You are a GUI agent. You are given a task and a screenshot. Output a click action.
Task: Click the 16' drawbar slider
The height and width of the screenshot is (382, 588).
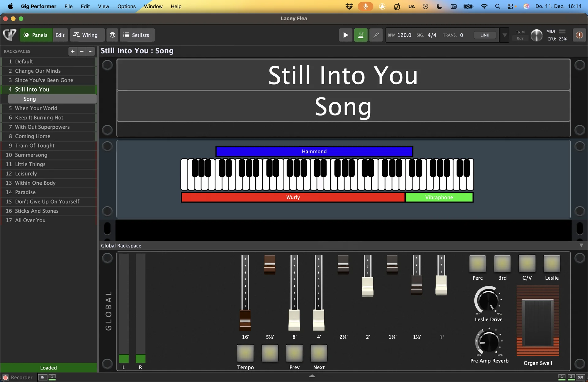[245, 320]
